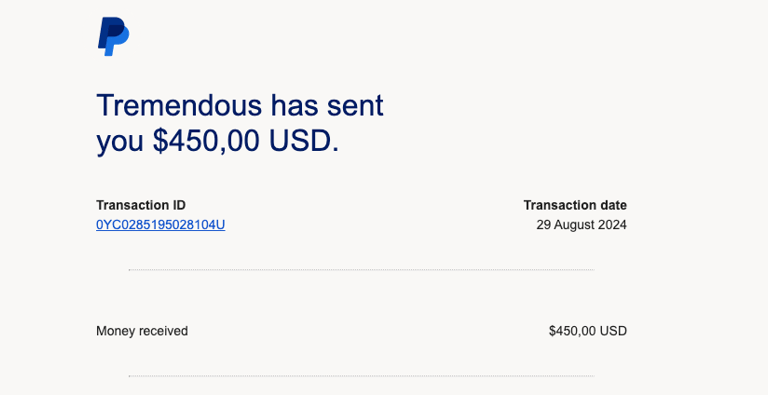Open transaction ID link 0YC0285195028104U
768x395 pixels.
point(161,225)
